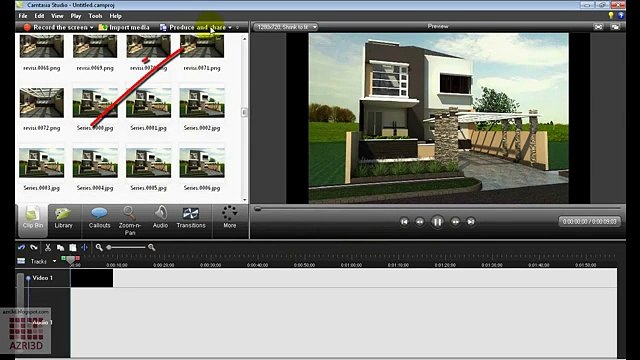Click the blue help icon
Viewport: 640px width, 360px height.
pyautogui.click(x=621, y=16)
